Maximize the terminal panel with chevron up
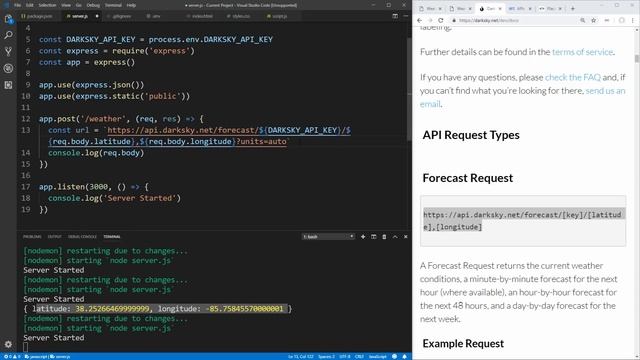 point(395,237)
